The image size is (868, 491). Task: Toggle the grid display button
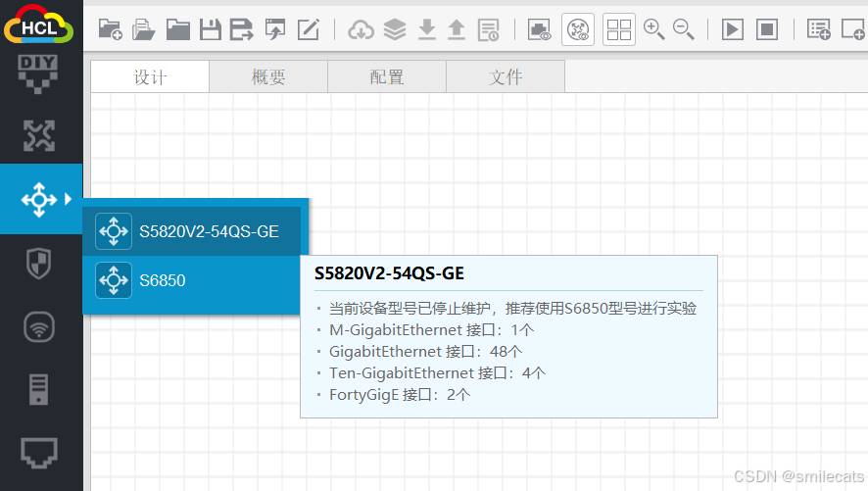point(618,29)
